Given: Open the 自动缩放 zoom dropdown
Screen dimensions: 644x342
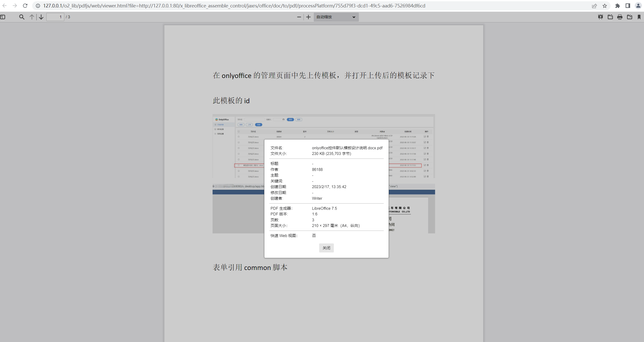Looking at the screenshot, I should 336,17.
